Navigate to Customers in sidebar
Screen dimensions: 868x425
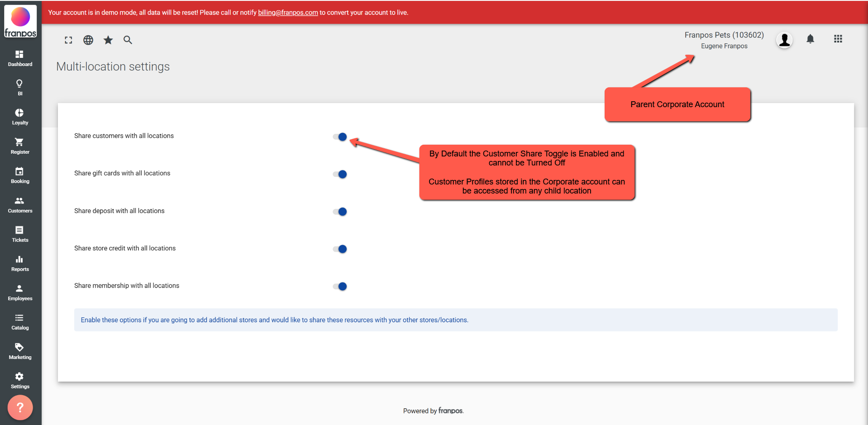(20, 205)
